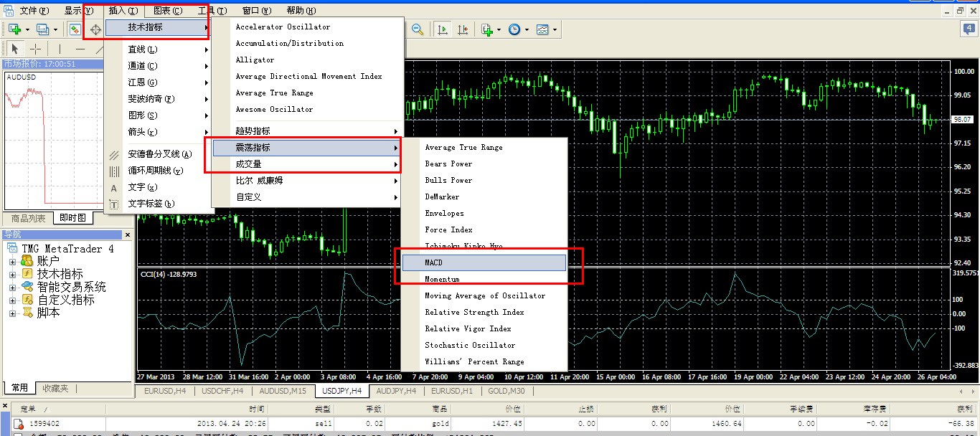Open templates dropdown arrow in toolbar

[555, 29]
